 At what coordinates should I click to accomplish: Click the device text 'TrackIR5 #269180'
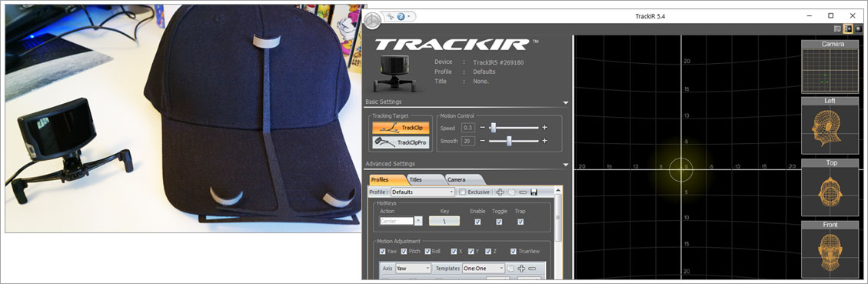coord(498,62)
